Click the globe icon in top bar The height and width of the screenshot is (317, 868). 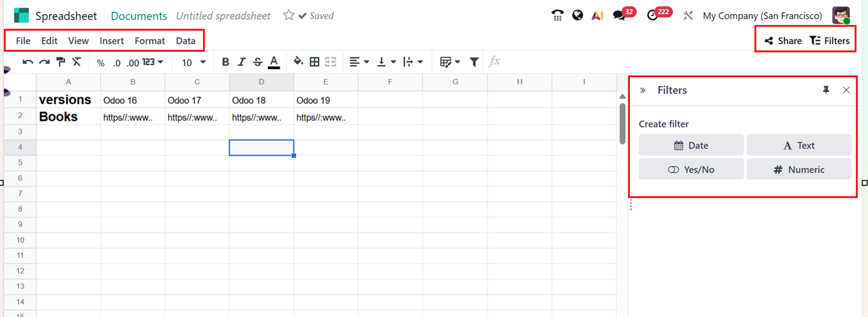[578, 15]
